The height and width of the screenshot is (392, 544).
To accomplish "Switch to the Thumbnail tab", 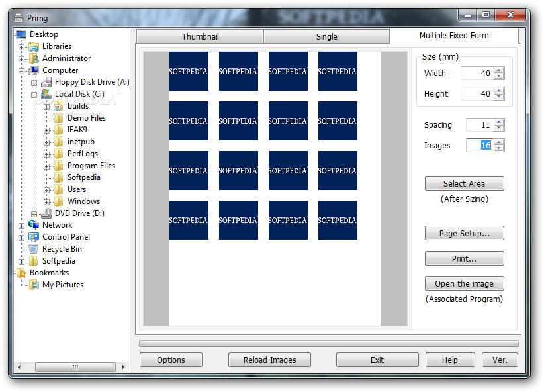I will [200, 36].
